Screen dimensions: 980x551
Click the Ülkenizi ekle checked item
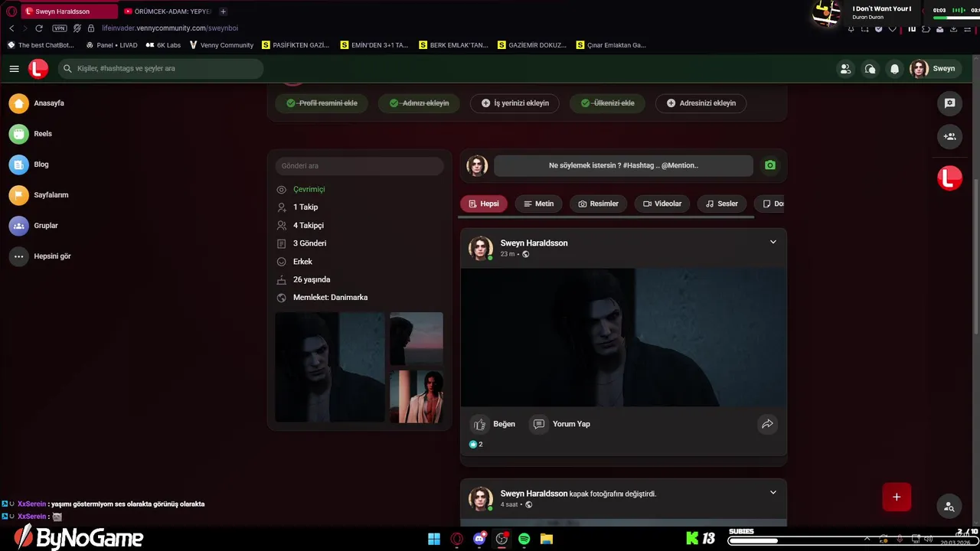[608, 103]
